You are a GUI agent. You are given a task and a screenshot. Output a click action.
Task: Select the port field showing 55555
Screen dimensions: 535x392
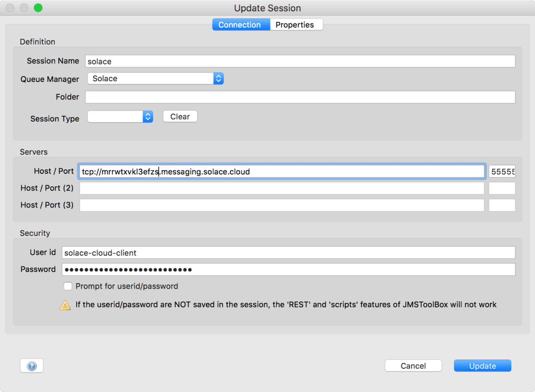coord(502,171)
